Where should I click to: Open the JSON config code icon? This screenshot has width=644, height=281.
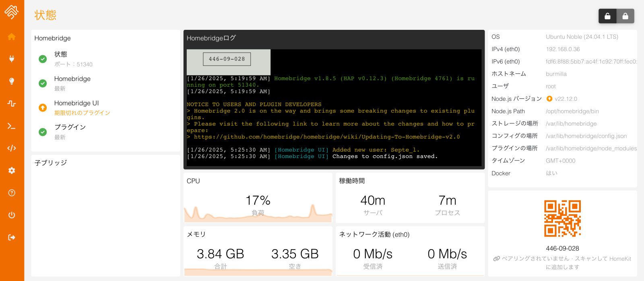tap(12, 148)
